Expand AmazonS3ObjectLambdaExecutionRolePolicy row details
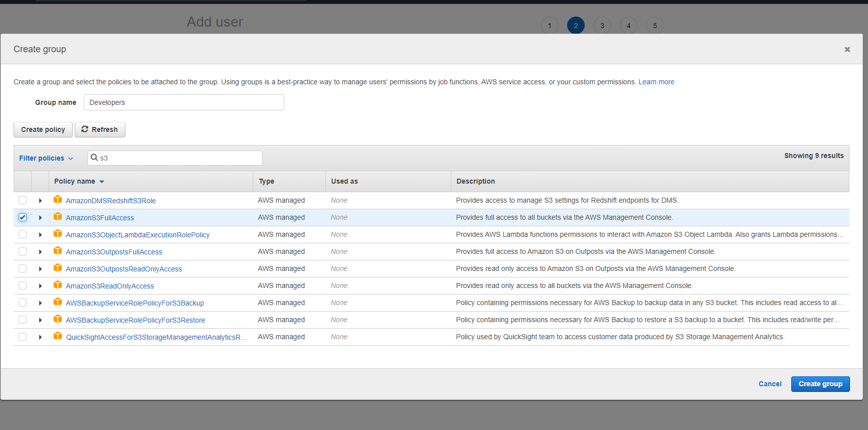Screen dimensions: 868x430 click(40, 235)
